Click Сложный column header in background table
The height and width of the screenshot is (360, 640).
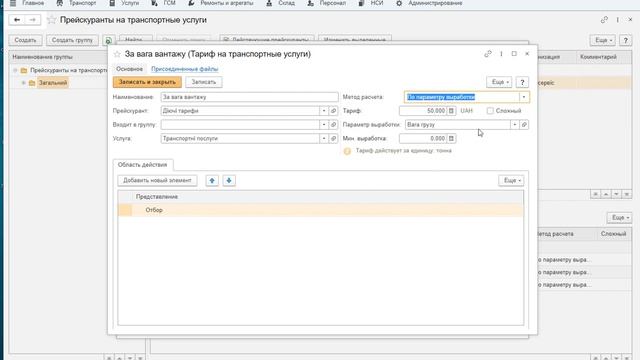pos(613,234)
